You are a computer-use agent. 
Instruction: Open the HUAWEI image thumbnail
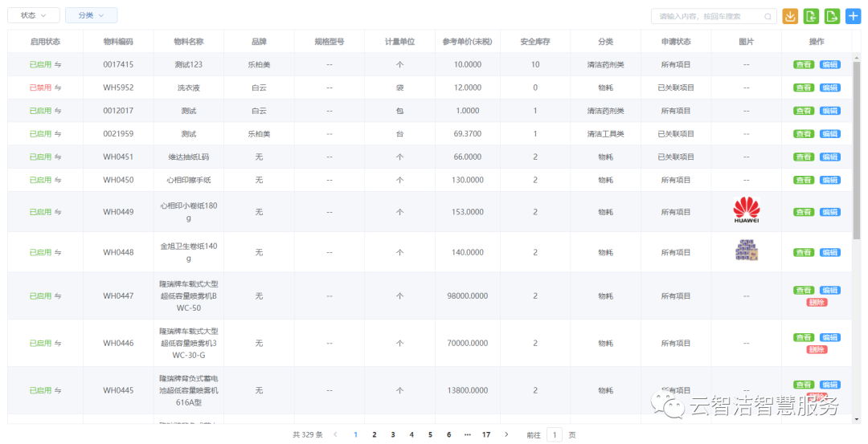point(746,211)
